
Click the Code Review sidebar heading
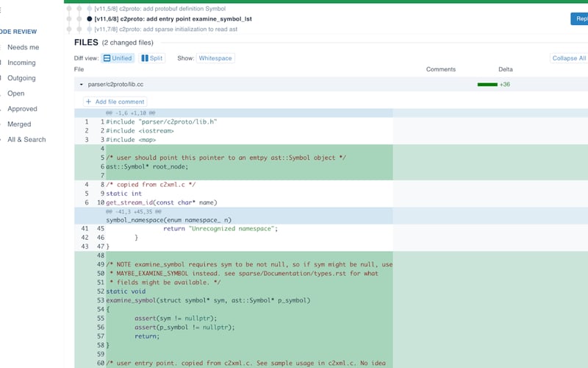[18, 32]
